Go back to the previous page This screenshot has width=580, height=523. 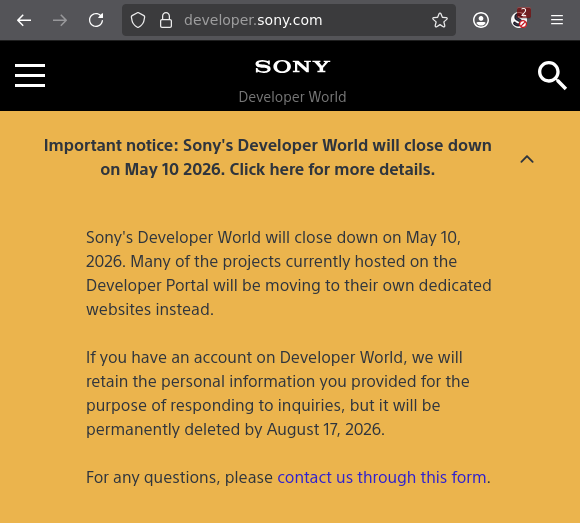tap(24, 20)
